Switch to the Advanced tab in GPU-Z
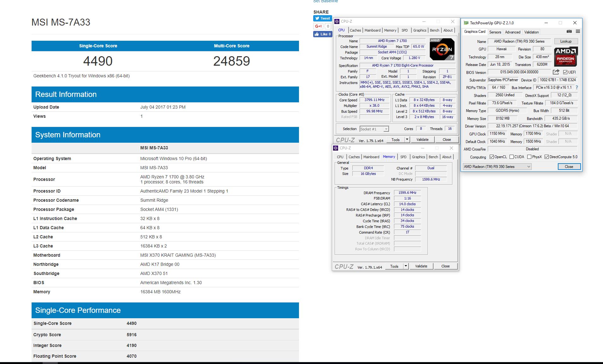 click(x=512, y=32)
